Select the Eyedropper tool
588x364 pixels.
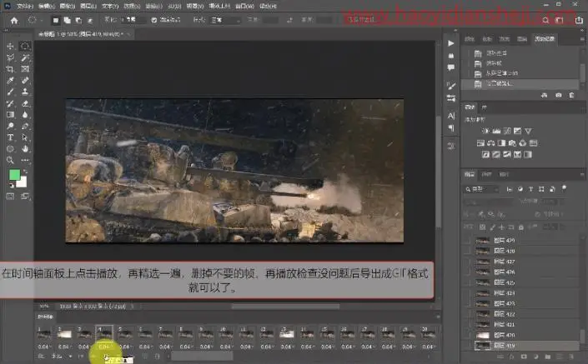tap(11, 81)
